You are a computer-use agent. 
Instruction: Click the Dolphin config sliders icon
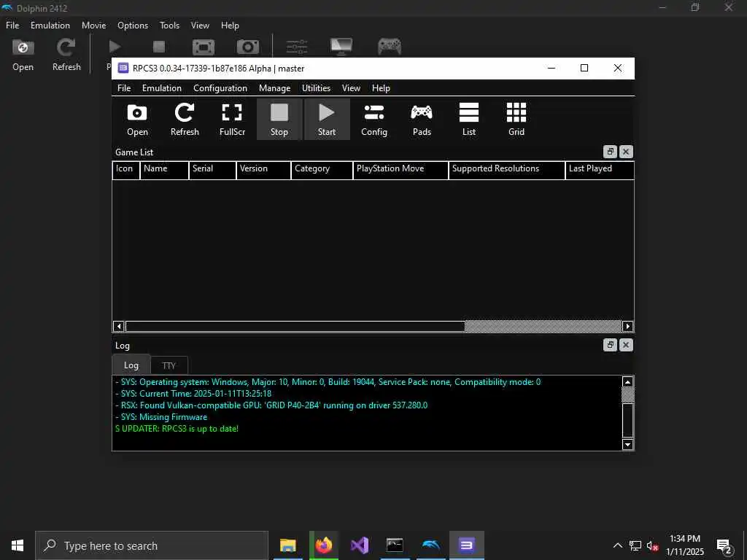click(297, 47)
